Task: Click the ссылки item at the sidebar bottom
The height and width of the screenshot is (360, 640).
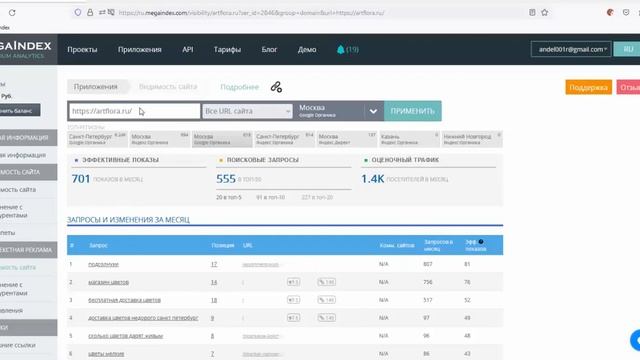Action: point(18,345)
